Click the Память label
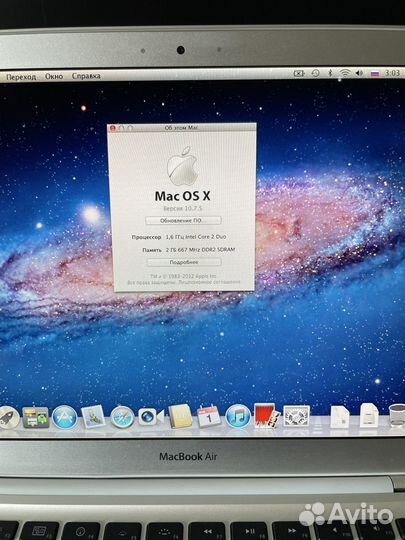This screenshot has height=540, width=405. click(x=152, y=250)
